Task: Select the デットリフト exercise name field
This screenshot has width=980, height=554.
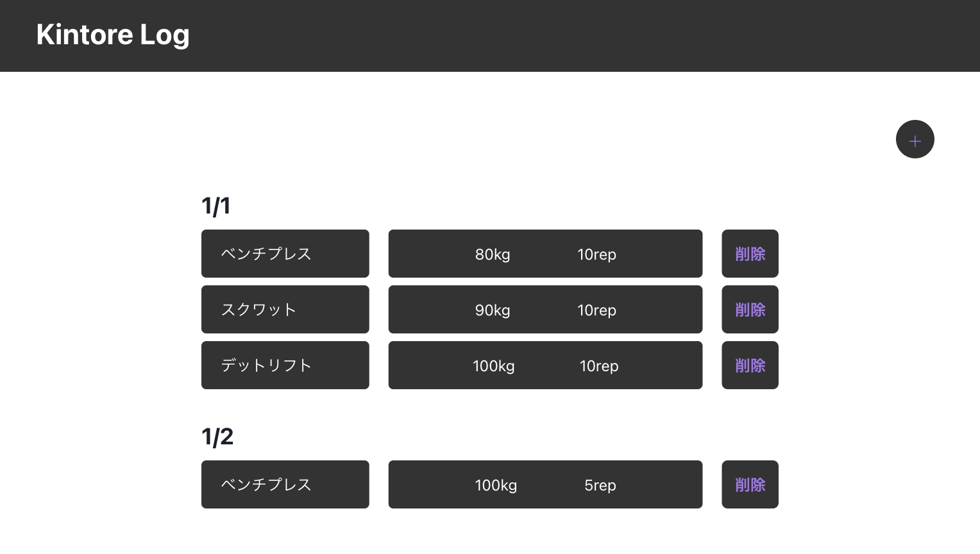Action: (x=285, y=365)
